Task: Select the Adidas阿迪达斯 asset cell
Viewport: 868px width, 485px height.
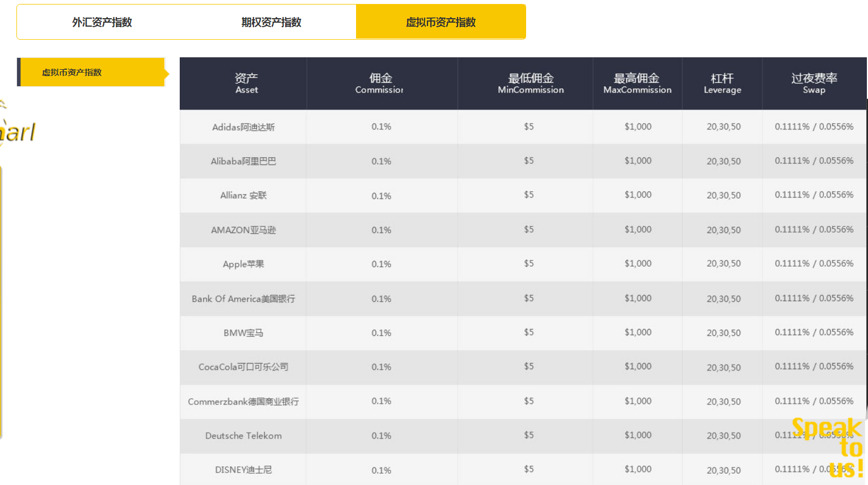Action: [243, 127]
